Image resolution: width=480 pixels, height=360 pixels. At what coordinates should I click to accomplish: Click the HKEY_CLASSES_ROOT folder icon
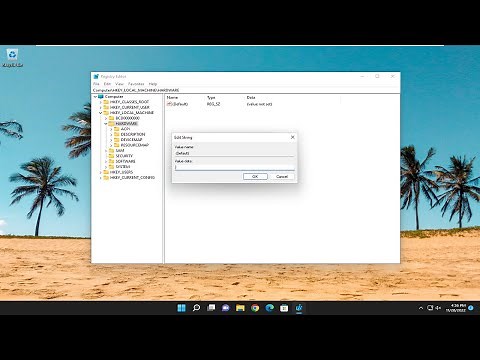pos(106,102)
